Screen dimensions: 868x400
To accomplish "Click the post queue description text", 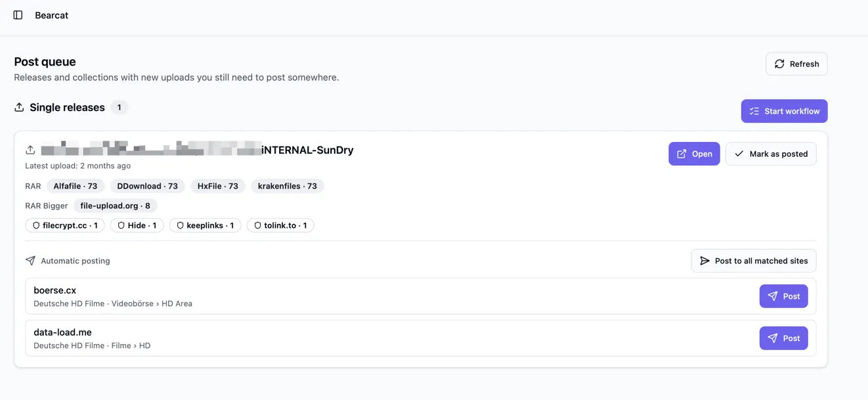I will tap(177, 78).
